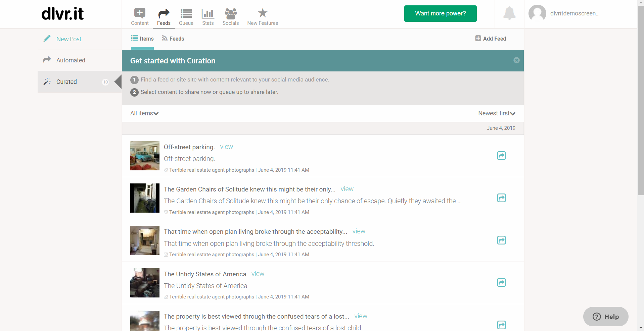644x331 pixels.
Task: Close the Get started with Curation banner
Action: point(516,60)
